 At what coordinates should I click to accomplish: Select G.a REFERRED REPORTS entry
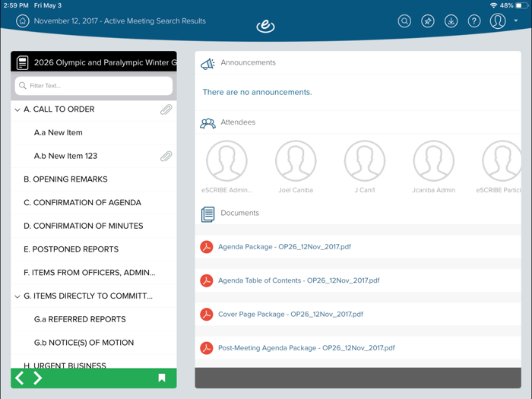click(93, 319)
